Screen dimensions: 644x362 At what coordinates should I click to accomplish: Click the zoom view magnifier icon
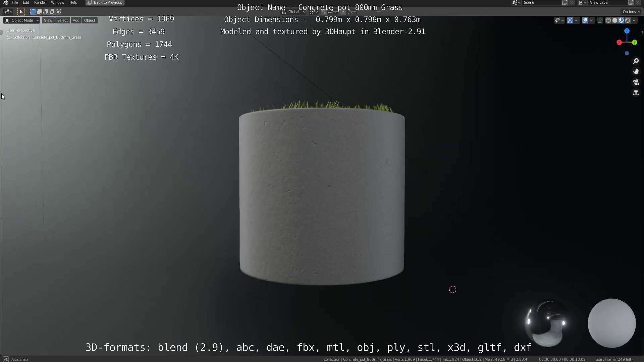click(x=636, y=61)
